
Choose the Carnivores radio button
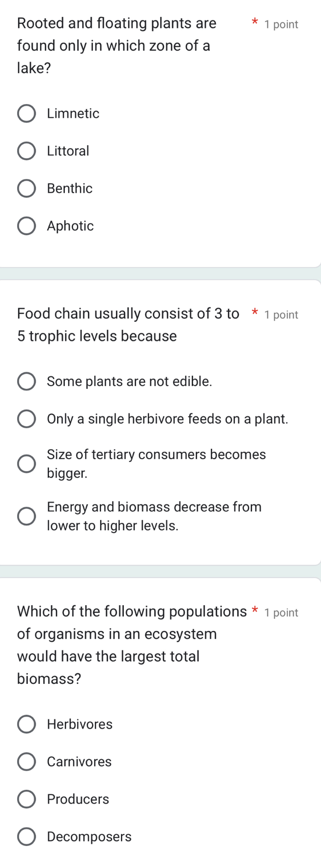26,762
